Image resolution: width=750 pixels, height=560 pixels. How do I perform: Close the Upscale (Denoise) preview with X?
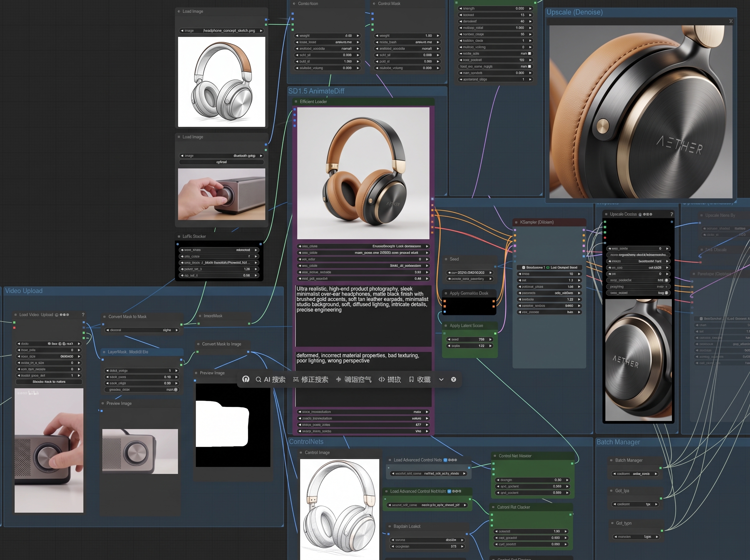pyautogui.click(x=731, y=21)
